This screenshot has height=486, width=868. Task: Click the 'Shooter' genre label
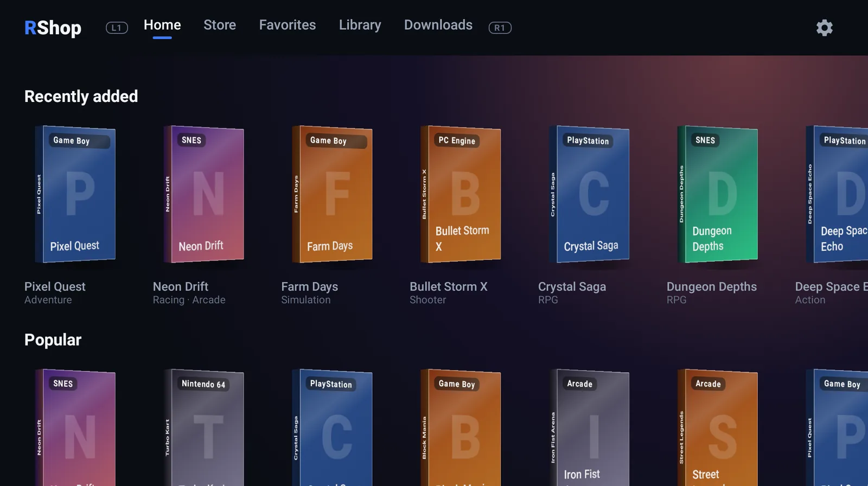428,300
